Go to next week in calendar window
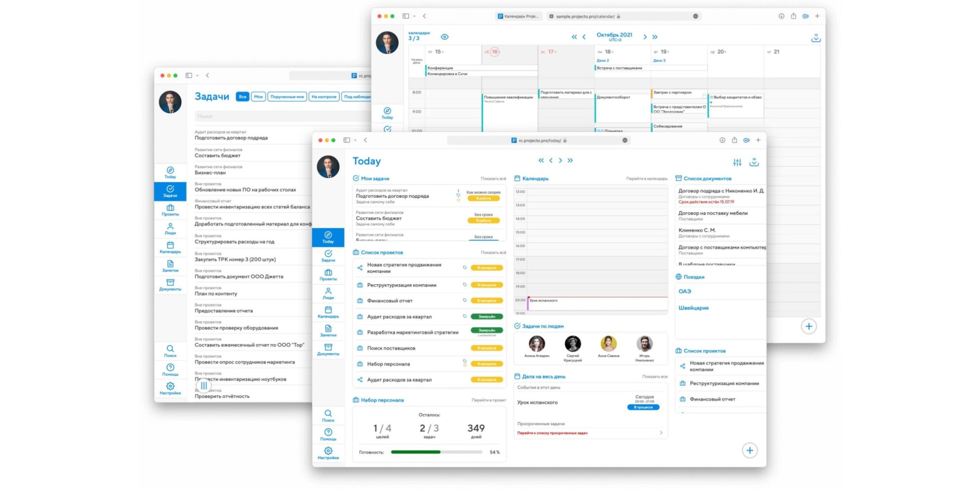Image resolution: width=980 pixels, height=490 pixels. pos(645,37)
